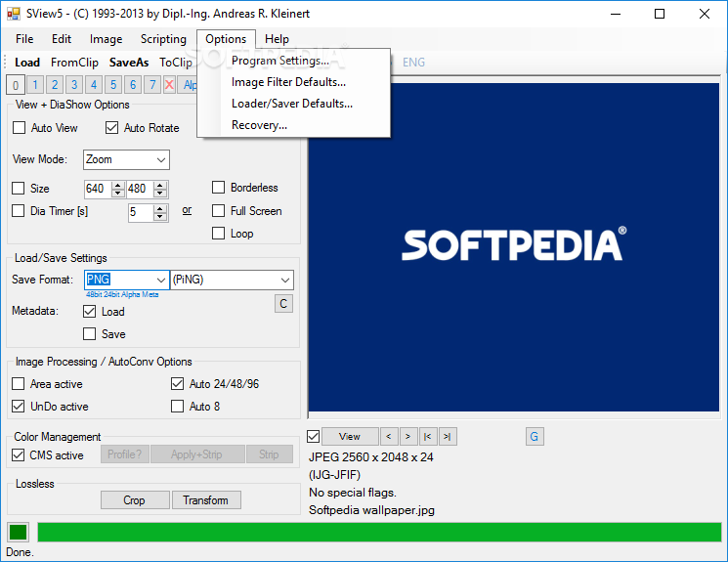Click the C button near Save Format
Viewport: 728px width, 562px height.
283,304
